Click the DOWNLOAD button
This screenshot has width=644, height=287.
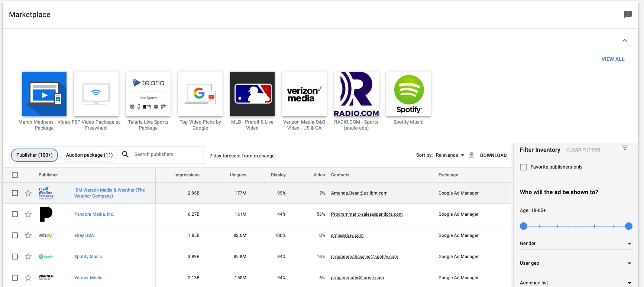point(493,155)
